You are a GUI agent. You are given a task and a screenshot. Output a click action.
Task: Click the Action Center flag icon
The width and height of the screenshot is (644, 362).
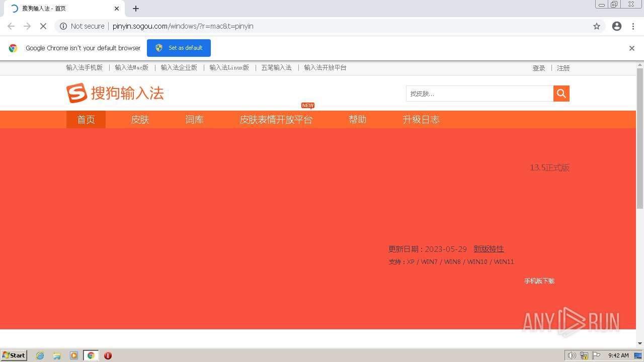pyautogui.click(x=596, y=355)
